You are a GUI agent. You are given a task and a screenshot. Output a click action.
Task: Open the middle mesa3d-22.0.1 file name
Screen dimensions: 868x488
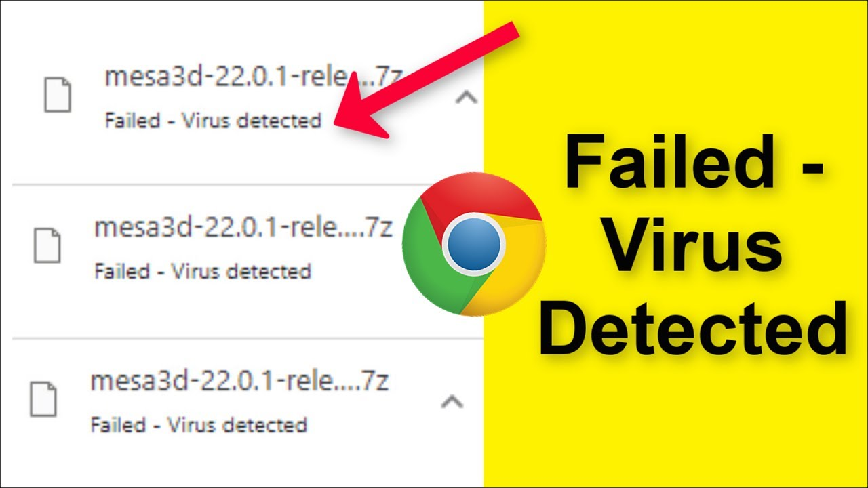click(x=243, y=228)
